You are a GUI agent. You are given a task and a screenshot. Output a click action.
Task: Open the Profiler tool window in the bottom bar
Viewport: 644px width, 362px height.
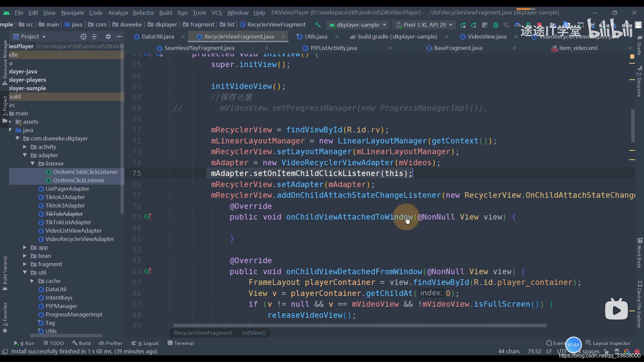[111, 343]
